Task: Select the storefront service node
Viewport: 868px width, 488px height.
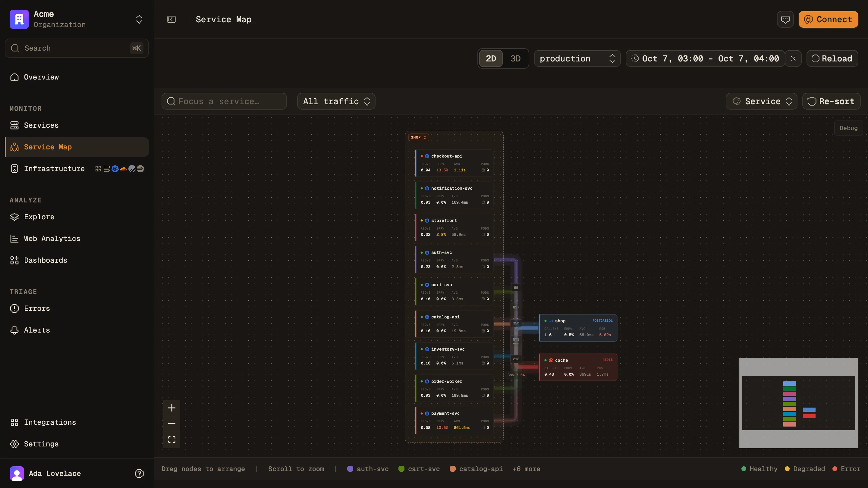Action: click(454, 227)
